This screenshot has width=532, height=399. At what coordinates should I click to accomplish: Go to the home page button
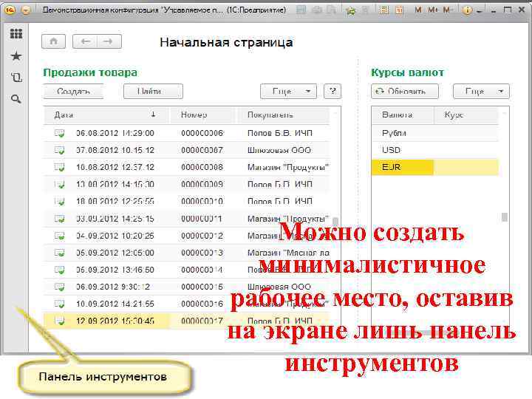(x=53, y=41)
